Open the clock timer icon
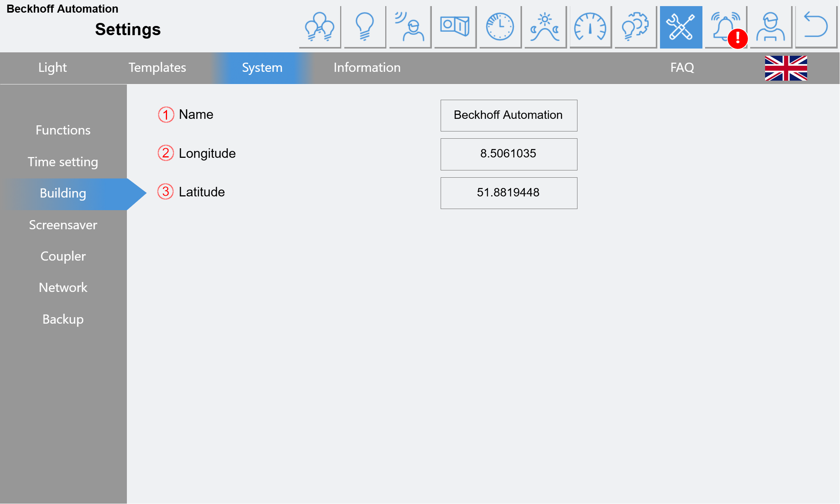 [500, 27]
